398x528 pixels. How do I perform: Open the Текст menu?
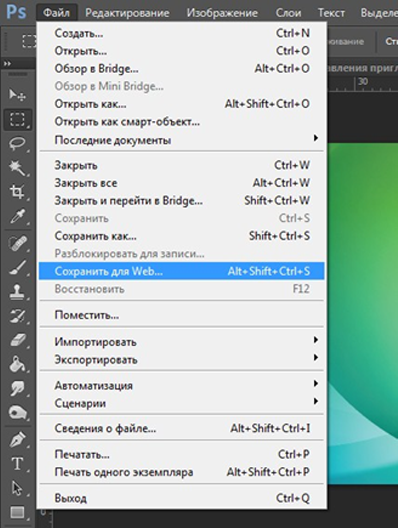click(x=331, y=13)
